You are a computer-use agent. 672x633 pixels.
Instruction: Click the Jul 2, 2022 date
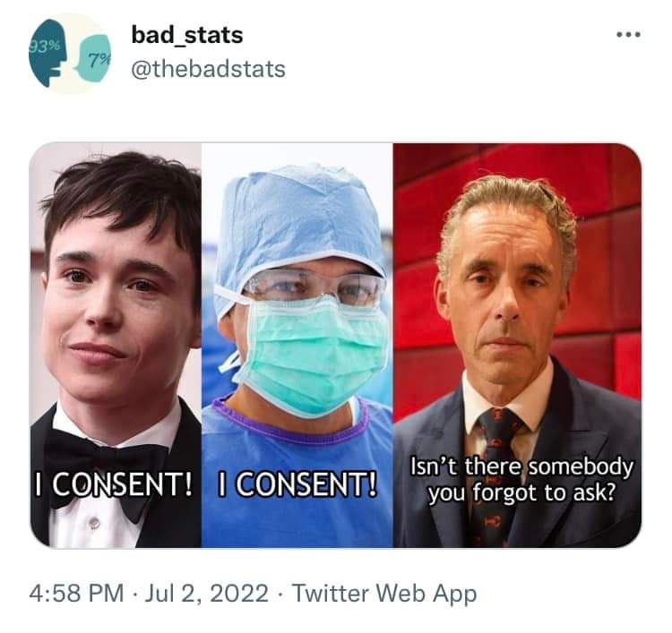click(x=207, y=594)
